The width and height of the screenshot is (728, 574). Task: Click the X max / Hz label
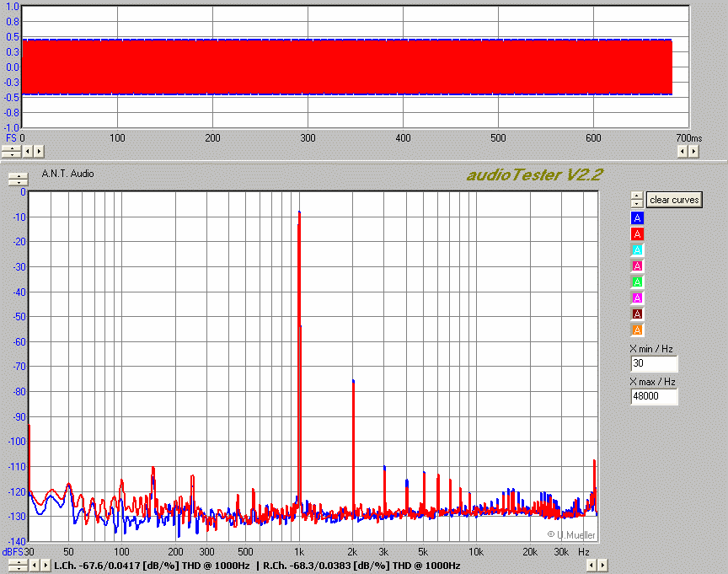click(653, 382)
